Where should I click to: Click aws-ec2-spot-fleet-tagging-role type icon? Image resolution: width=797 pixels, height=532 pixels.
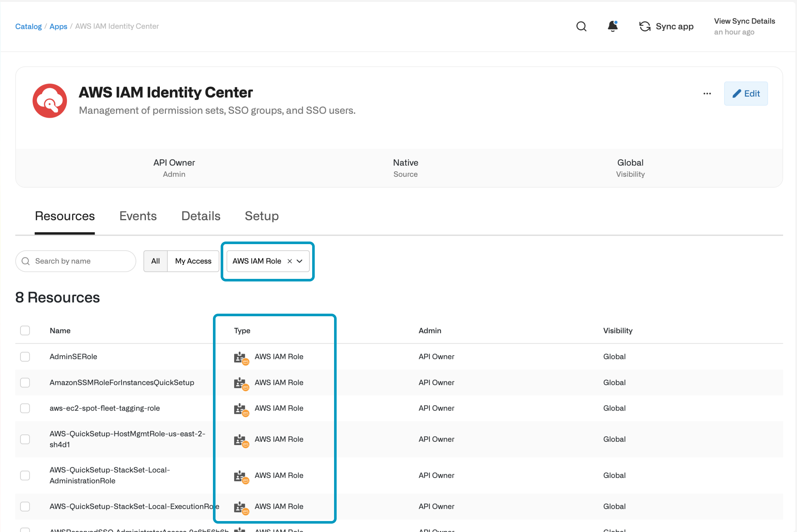(241, 409)
